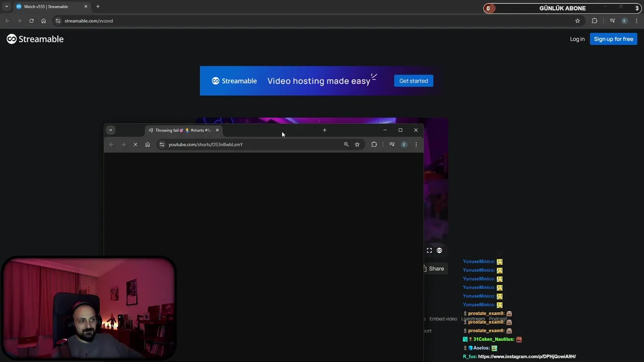Open media controls in Streamable window toolbar
644x362 pixels.
[612, 21]
